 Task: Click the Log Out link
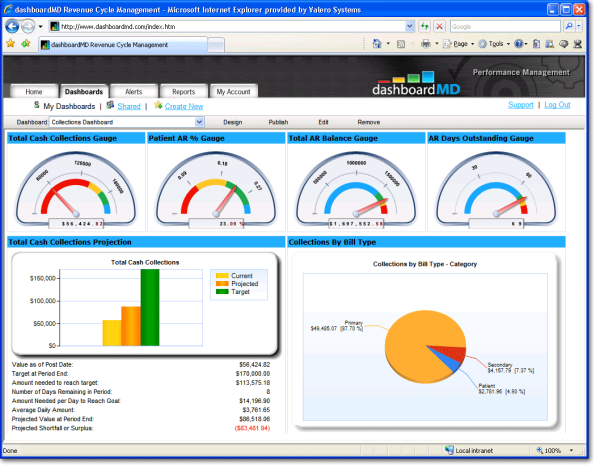point(557,105)
